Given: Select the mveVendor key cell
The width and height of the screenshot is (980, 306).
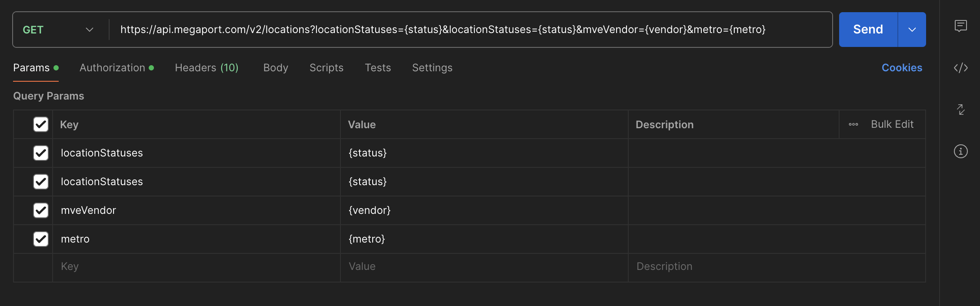Looking at the screenshot, I should click(x=197, y=210).
